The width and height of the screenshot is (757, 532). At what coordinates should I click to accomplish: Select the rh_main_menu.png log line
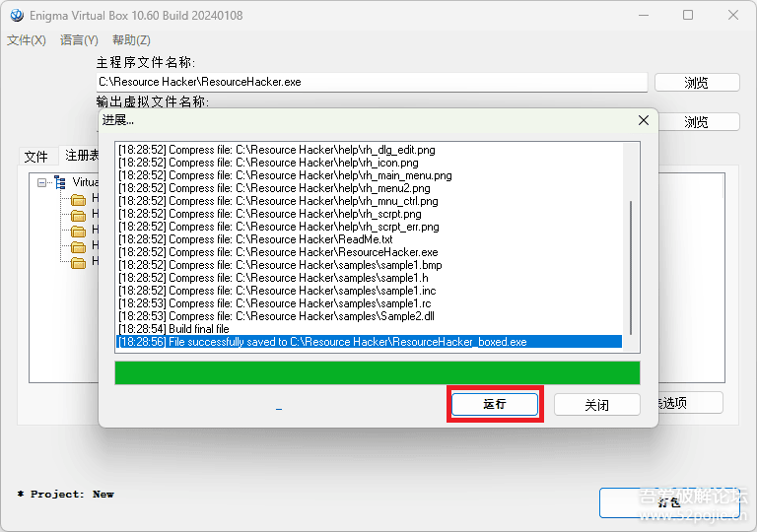tap(370, 175)
